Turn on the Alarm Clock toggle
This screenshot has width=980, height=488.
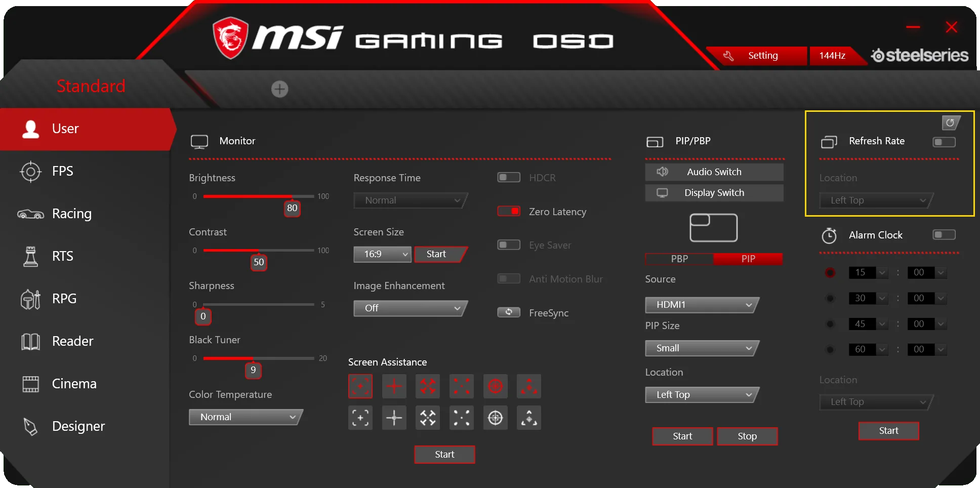[x=944, y=235]
